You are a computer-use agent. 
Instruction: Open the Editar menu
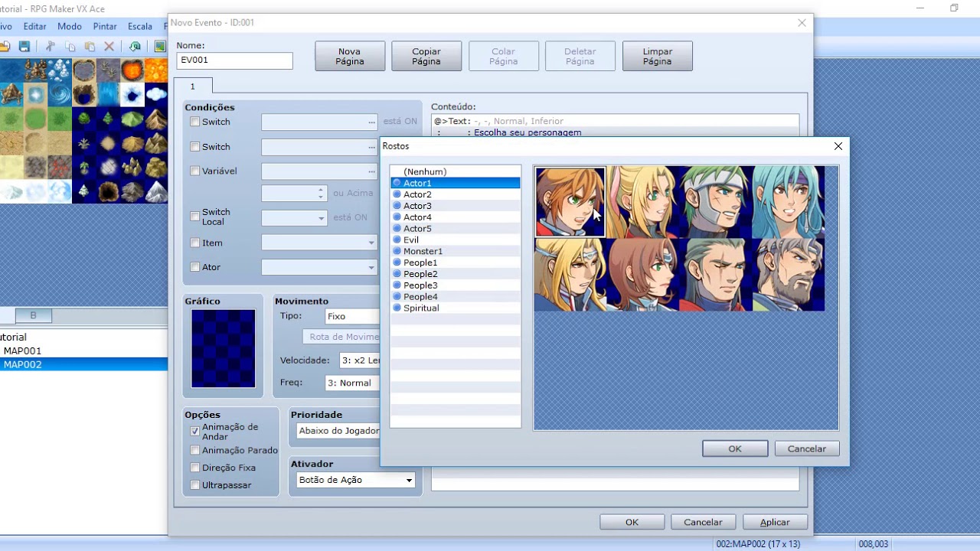pyautogui.click(x=35, y=26)
